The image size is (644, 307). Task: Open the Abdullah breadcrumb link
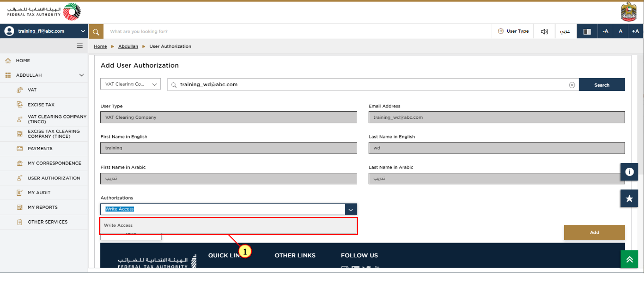point(128,46)
